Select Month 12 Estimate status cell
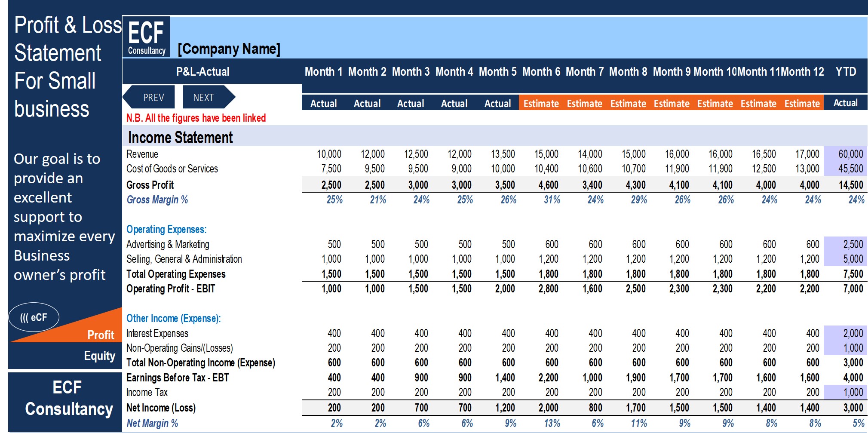The image size is (868, 433). (x=802, y=104)
